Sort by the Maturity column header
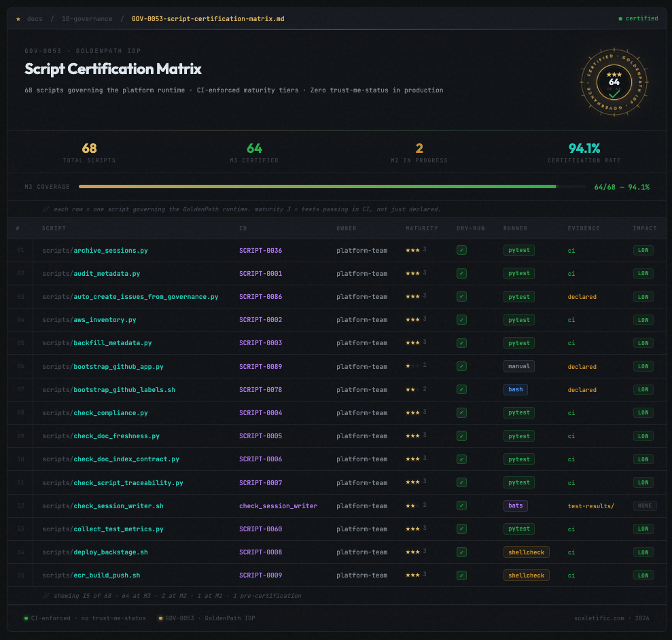This screenshot has height=640, width=672. point(421,228)
